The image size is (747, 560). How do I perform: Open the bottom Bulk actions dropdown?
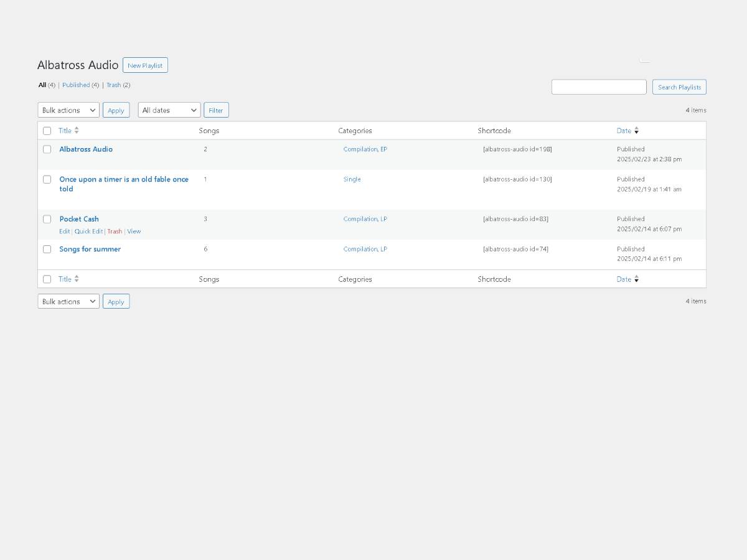tap(68, 301)
